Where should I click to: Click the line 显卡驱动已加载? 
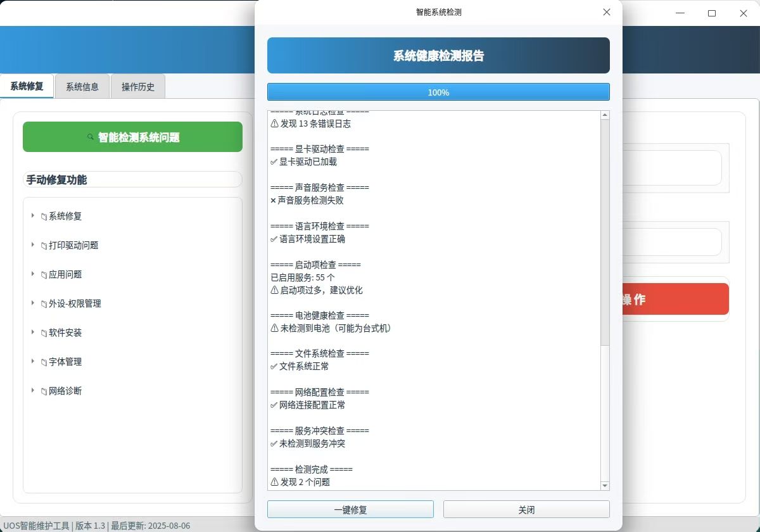coord(303,161)
